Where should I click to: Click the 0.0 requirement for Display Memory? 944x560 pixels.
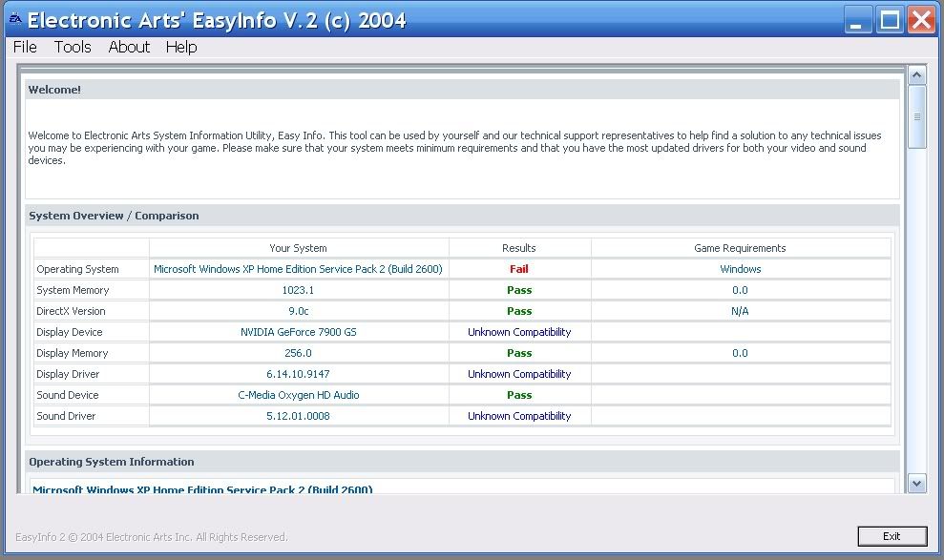click(740, 353)
